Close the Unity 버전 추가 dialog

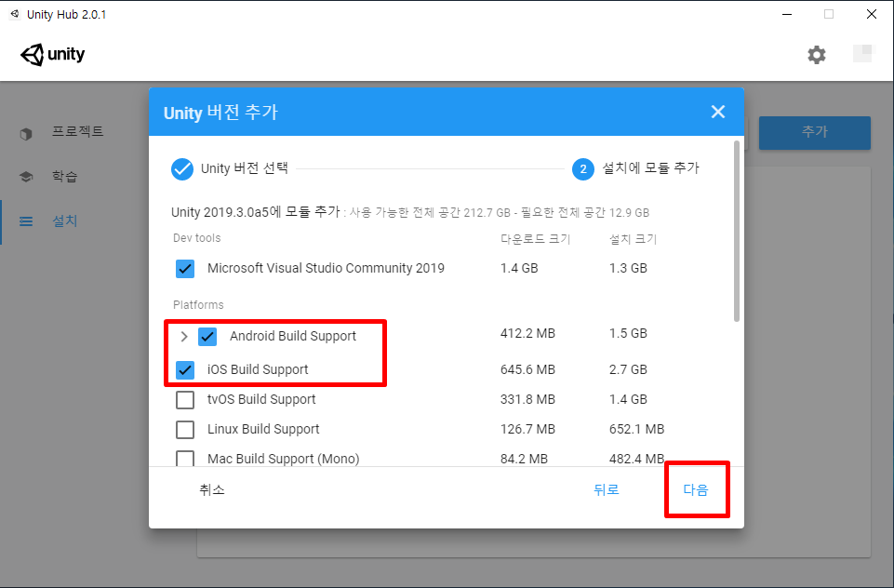click(x=718, y=112)
